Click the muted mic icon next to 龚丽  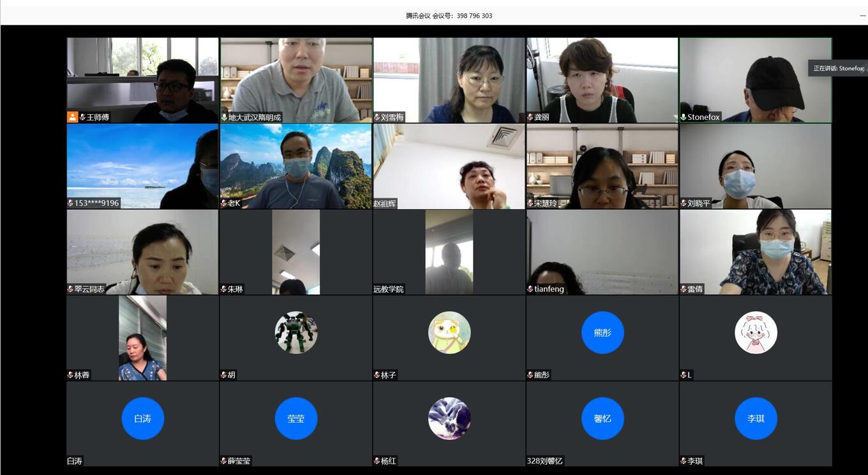coord(530,117)
